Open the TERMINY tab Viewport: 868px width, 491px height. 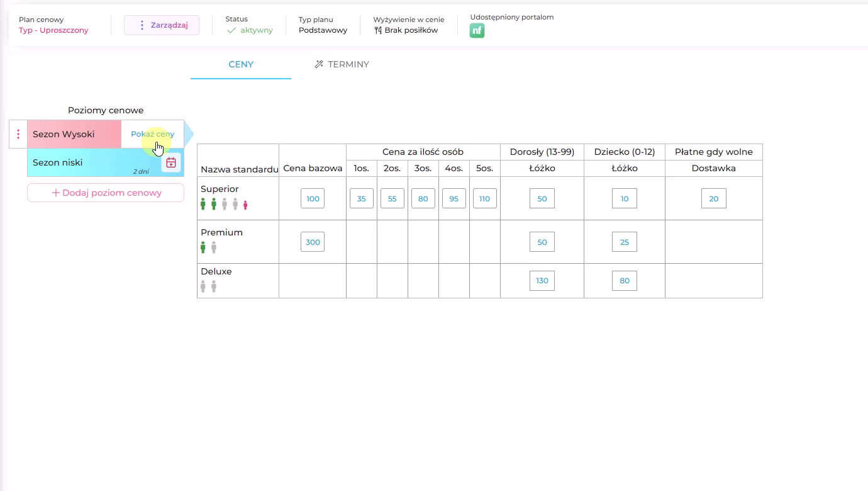click(x=342, y=64)
